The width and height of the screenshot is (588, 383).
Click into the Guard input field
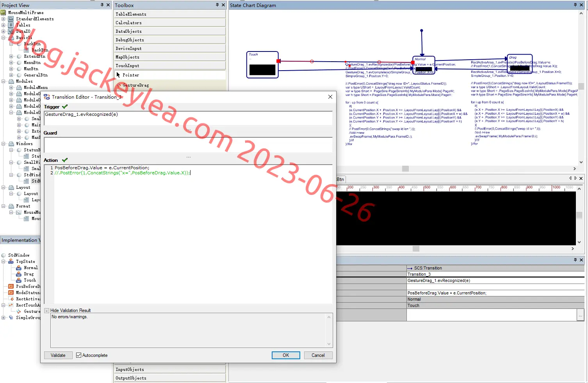pos(188,145)
